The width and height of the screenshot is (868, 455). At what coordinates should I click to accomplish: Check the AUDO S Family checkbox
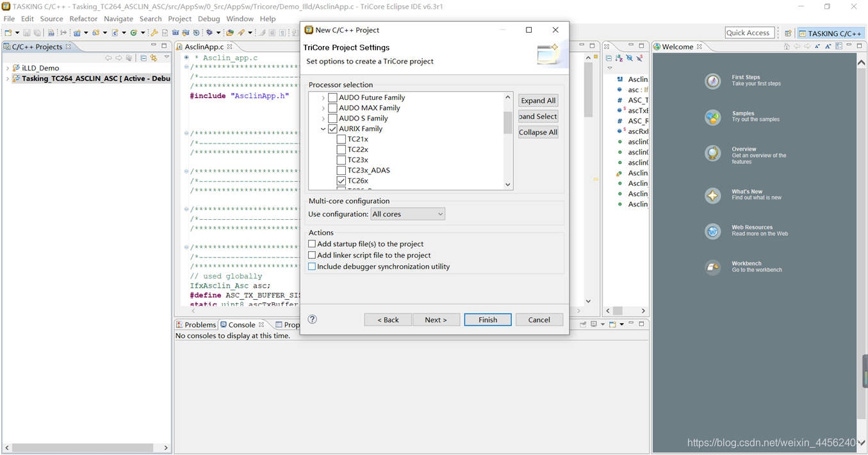[332, 118]
